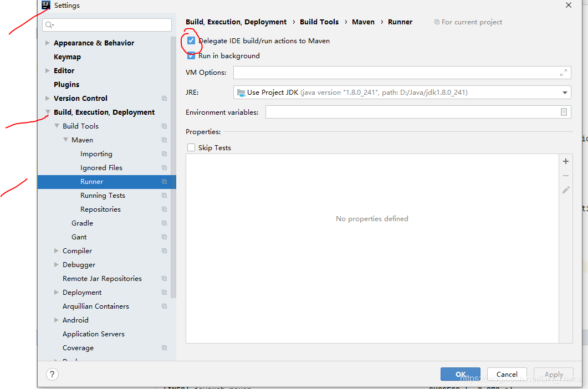Image resolution: width=588 pixels, height=389 pixels.
Task: Click project-level icon beside Gant
Action: coord(164,237)
